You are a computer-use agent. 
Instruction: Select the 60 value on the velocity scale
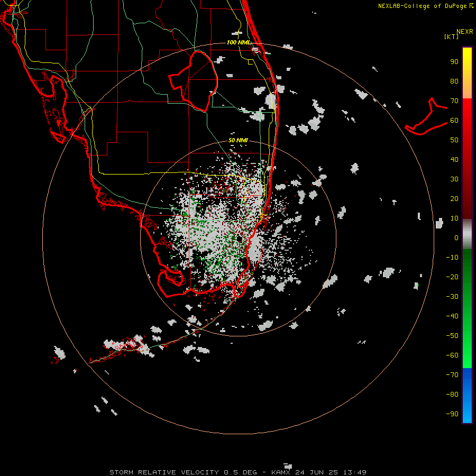tap(454, 121)
